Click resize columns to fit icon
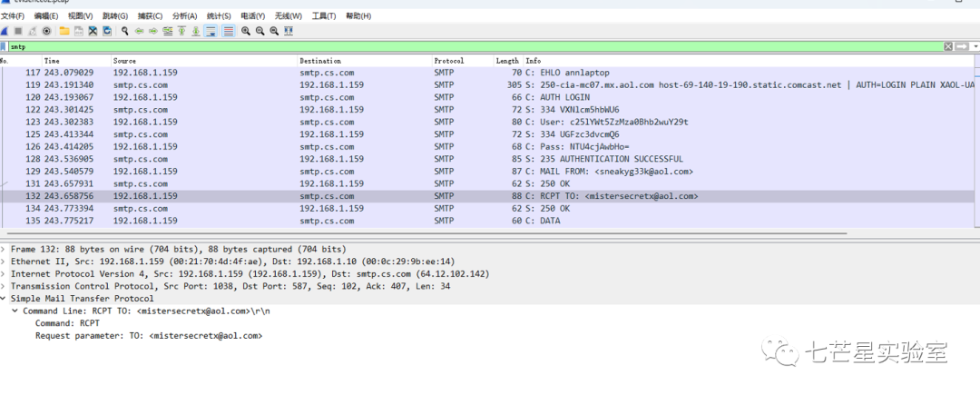 tap(289, 31)
